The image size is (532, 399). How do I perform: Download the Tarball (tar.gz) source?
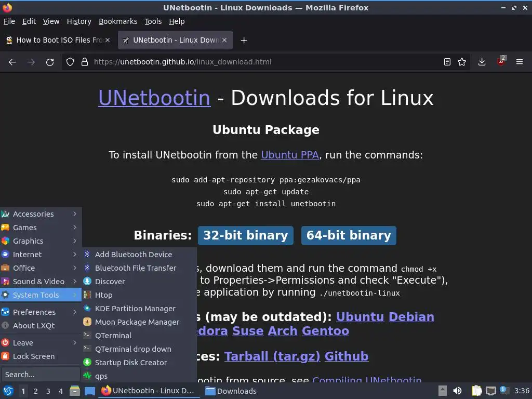(272, 356)
